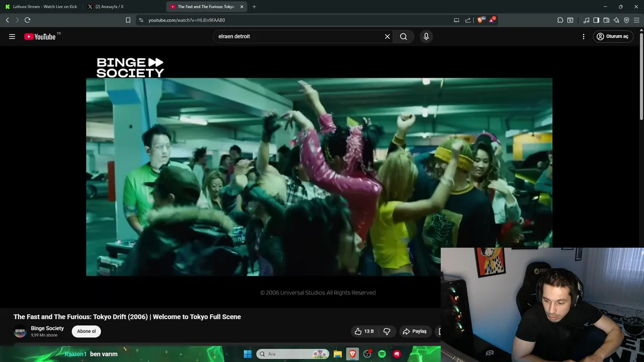The width and height of the screenshot is (644, 362).
Task: Click the page's vertical scrollbar
Action: [641, 75]
